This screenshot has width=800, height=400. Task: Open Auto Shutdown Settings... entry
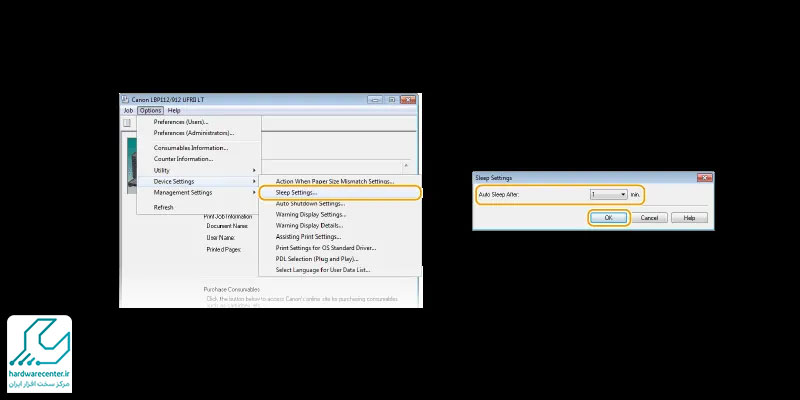click(x=340, y=204)
